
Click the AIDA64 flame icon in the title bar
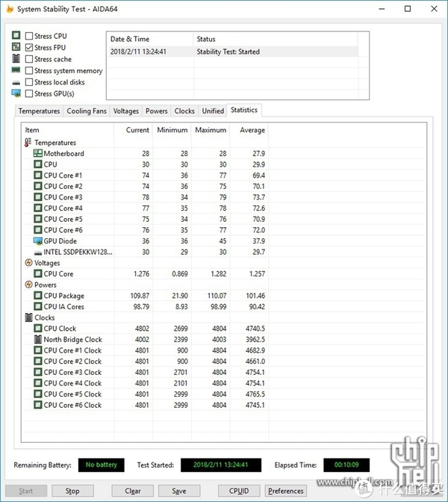(x=10, y=9)
